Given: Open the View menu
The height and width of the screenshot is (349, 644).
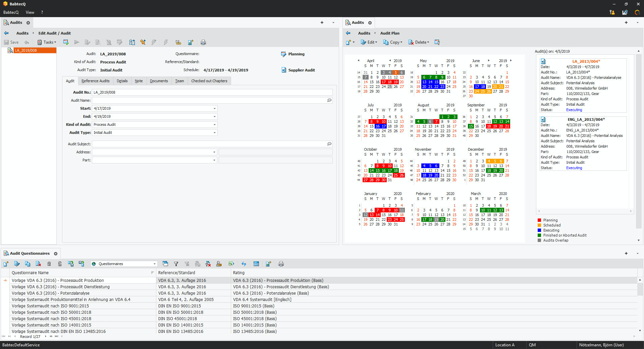Looking at the screenshot, I should (x=30, y=12).
